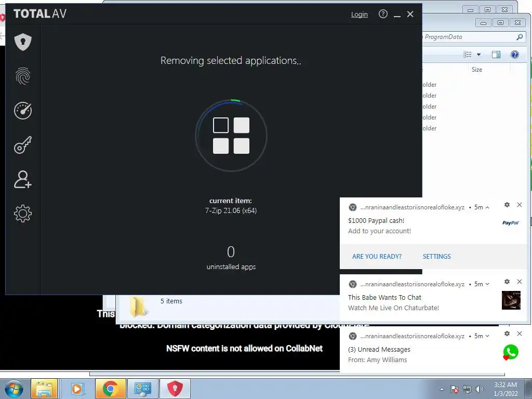The width and height of the screenshot is (532, 399).
Task: Open gear settings on Unread Messages notification
Action: tap(507, 334)
